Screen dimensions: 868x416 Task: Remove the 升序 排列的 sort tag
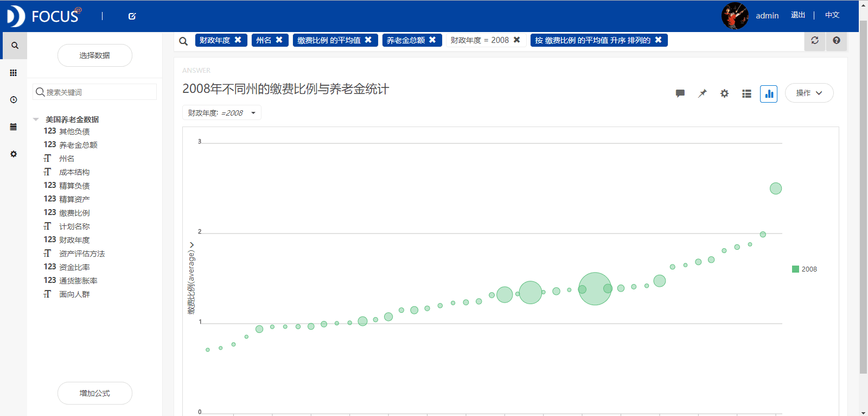point(659,40)
